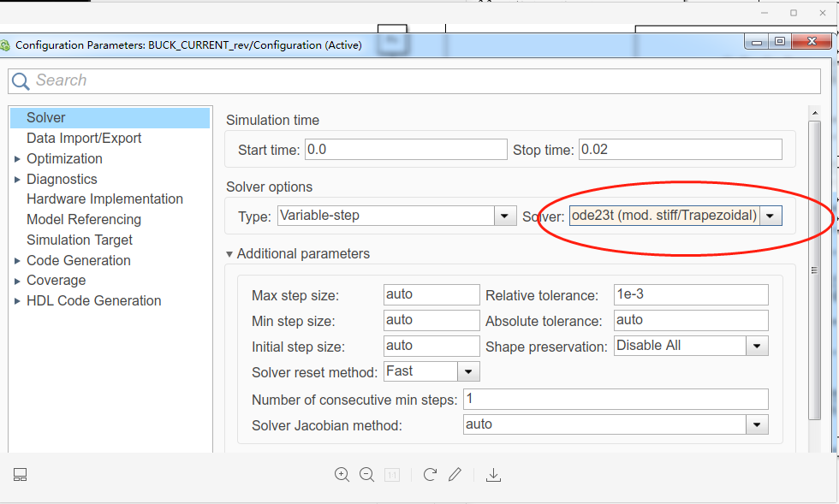839x504 pixels.
Task: Click the vertical scrollbar thumb in dialog
Action: click(x=814, y=270)
